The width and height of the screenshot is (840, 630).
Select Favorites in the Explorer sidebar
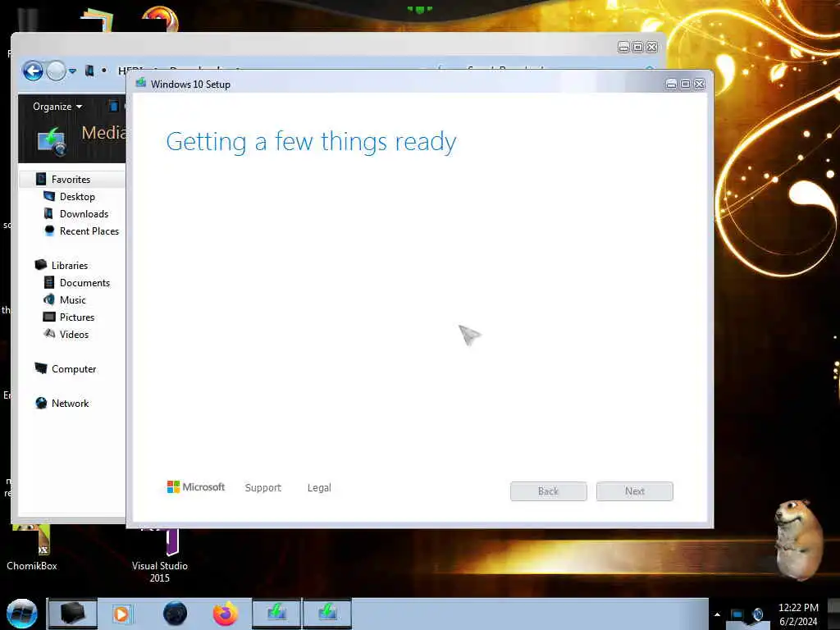(x=71, y=180)
